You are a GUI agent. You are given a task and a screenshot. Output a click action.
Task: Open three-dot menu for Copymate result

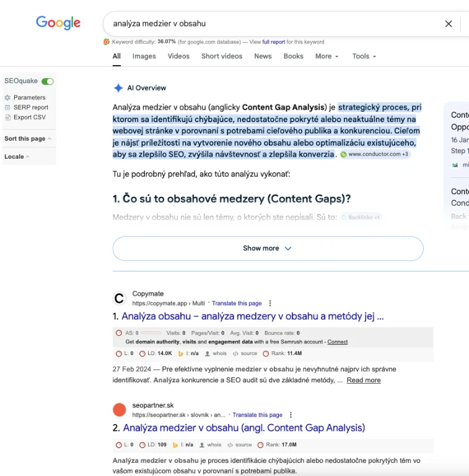point(270,304)
